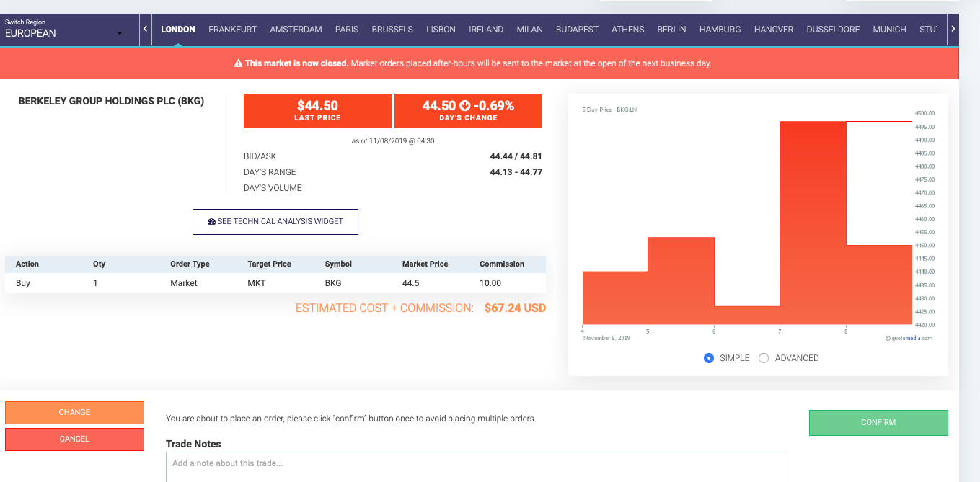The image size is (980, 482).
Task: Switch to the AMSTERDAM market tab
Action: pos(296,30)
